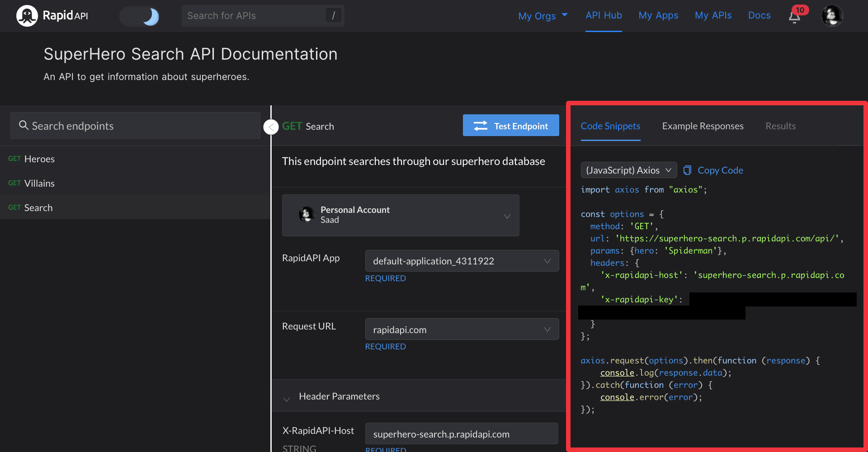Switch to Results tab
The width and height of the screenshot is (868, 452).
(780, 126)
